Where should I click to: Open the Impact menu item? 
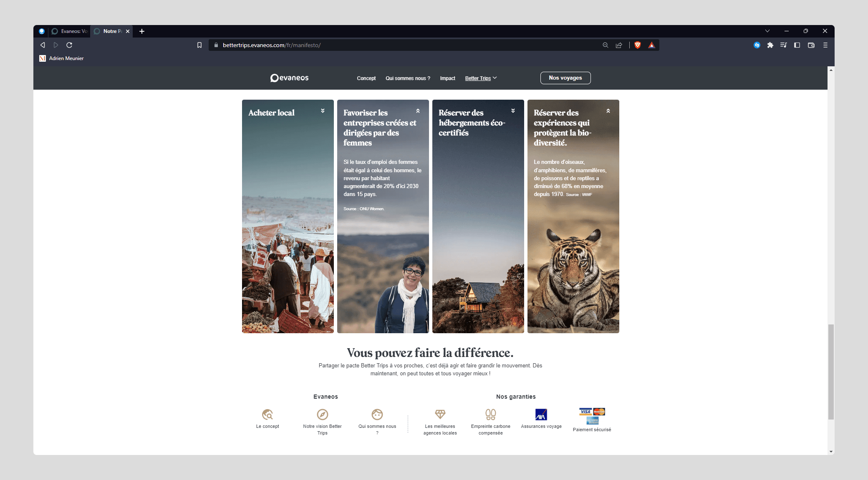coord(447,78)
